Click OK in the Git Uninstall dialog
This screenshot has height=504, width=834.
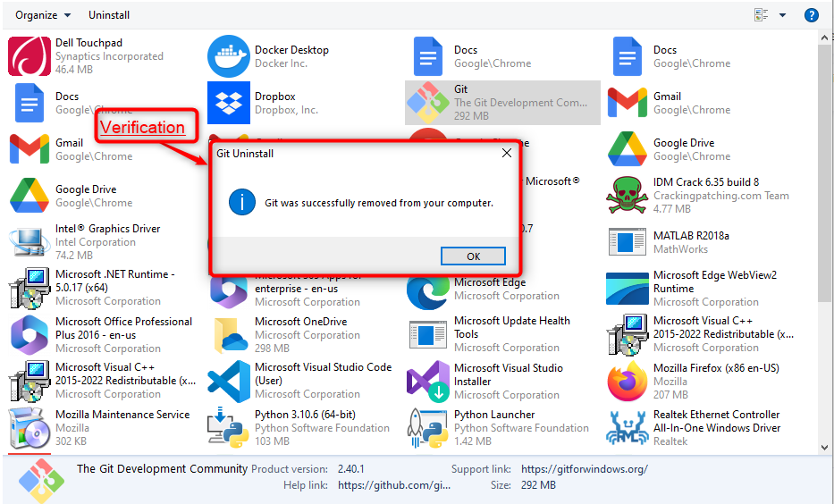tap(473, 256)
